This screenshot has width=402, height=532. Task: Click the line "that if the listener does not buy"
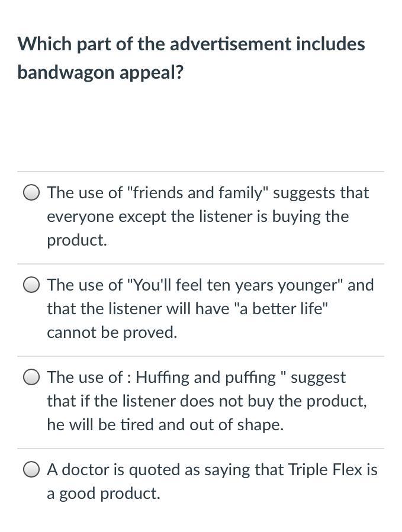pos(207,401)
